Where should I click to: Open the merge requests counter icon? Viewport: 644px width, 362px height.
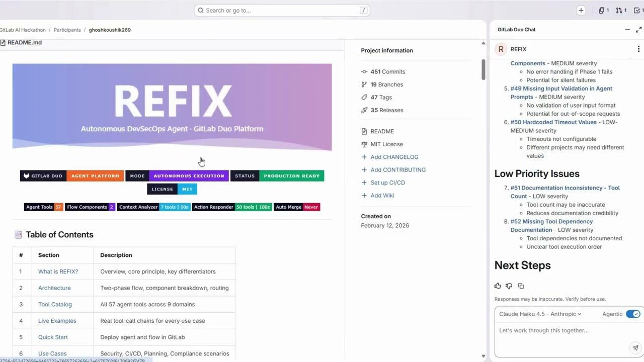coord(621,10)
